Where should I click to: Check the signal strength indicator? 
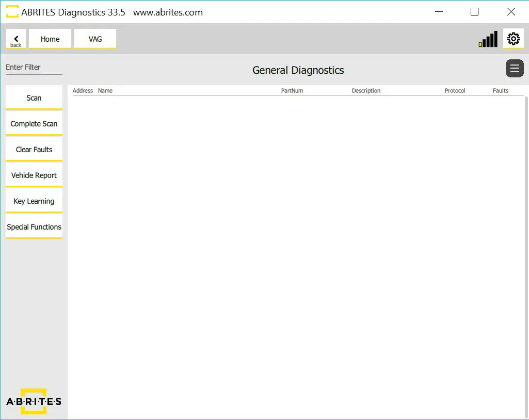point(487,39)
